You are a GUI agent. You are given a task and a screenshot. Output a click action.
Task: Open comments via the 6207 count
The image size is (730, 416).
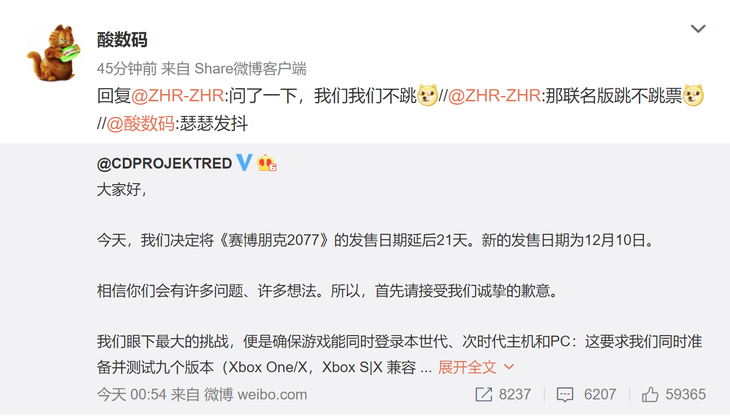click(600, 395)
